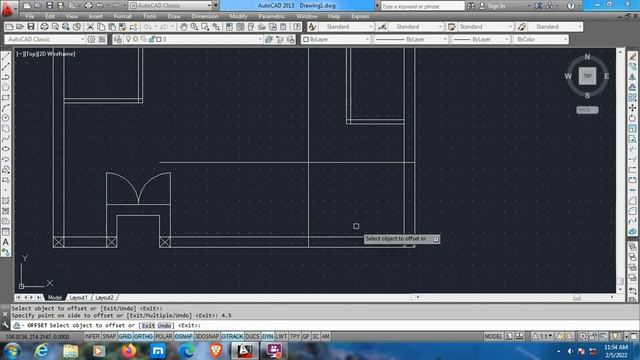
Task: Click the Plot printer icon in standard toolbar
Action: [x=44, y=27]
